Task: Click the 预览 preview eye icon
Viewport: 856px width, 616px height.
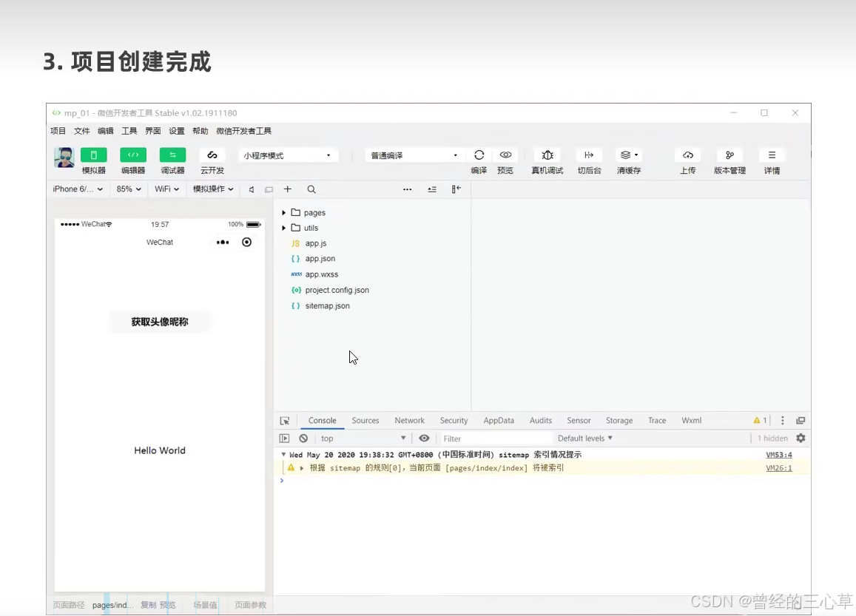Action: tap(505, 155)
